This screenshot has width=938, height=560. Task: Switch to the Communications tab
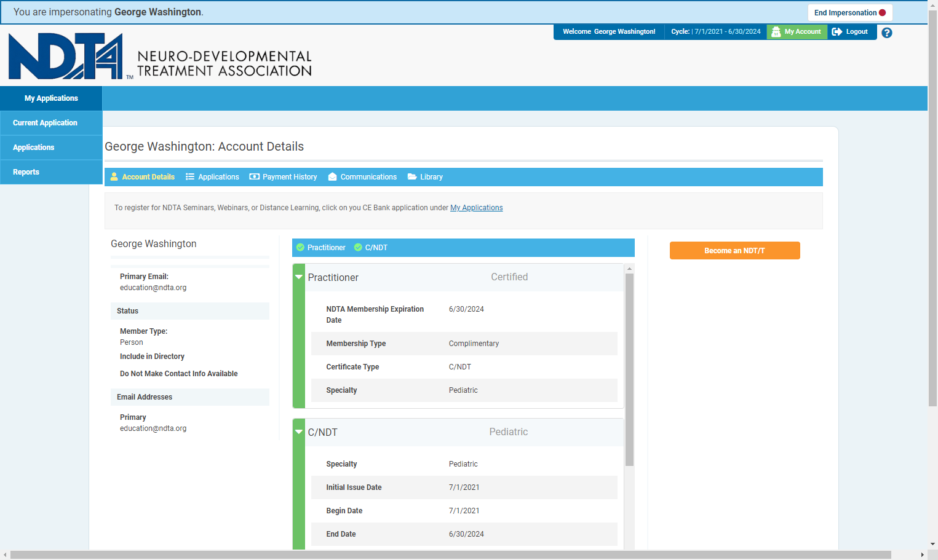[362, 177]
